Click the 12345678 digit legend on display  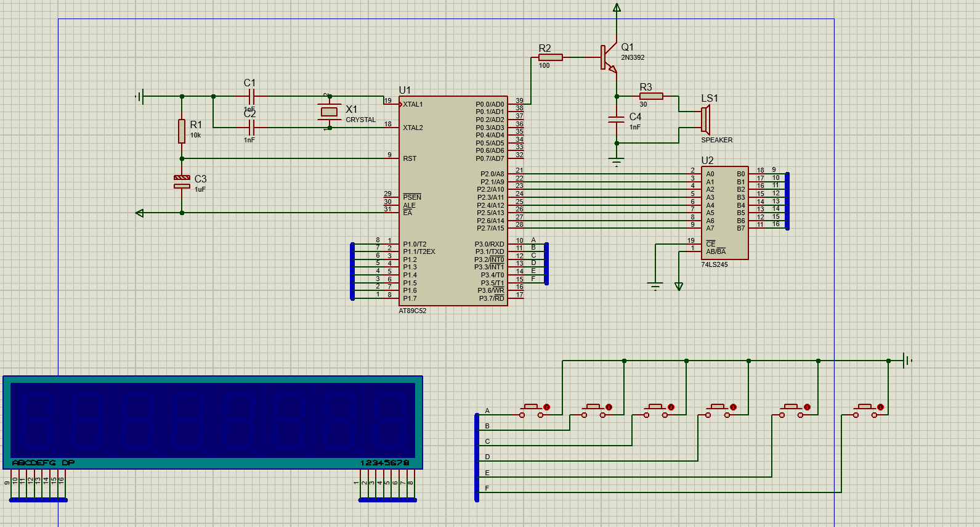pyautogui.click(x=385, y=463)
